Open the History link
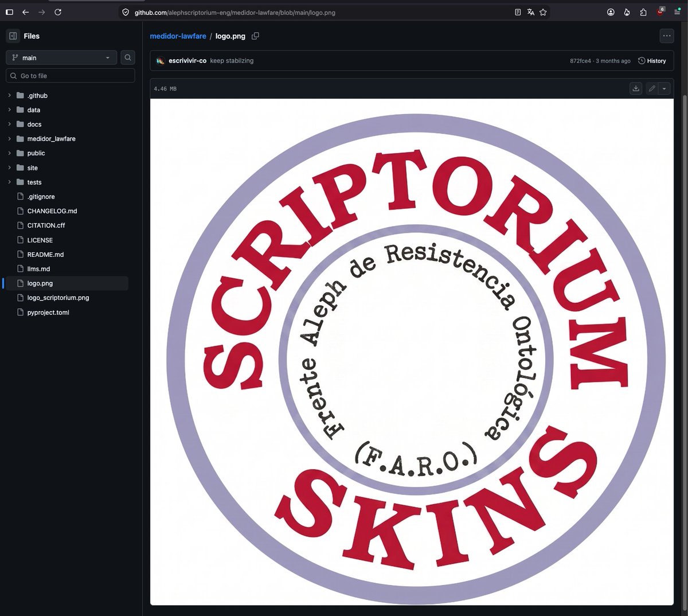 point(652,61)
